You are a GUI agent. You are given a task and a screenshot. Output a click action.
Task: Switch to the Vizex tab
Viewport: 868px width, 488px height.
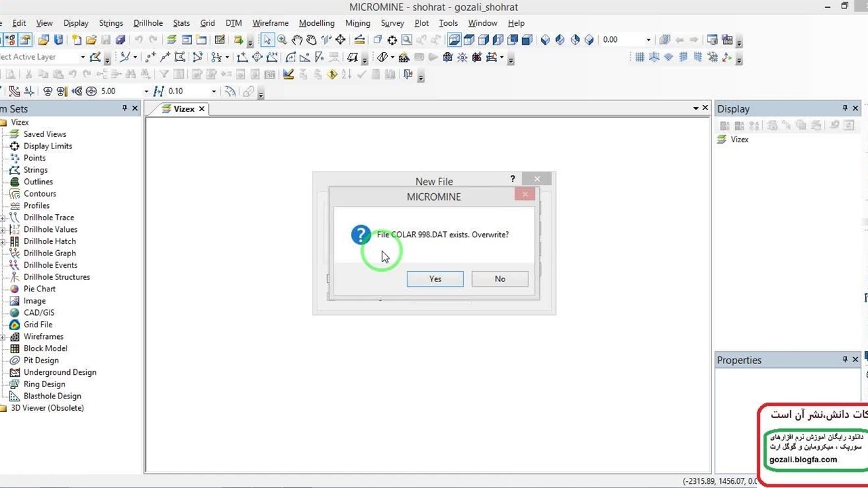(x=183, y=108)
